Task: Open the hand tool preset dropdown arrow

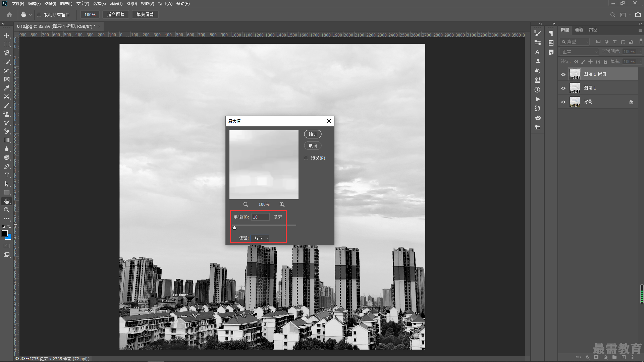Action: pyautogui.click(x=30, y=15)
